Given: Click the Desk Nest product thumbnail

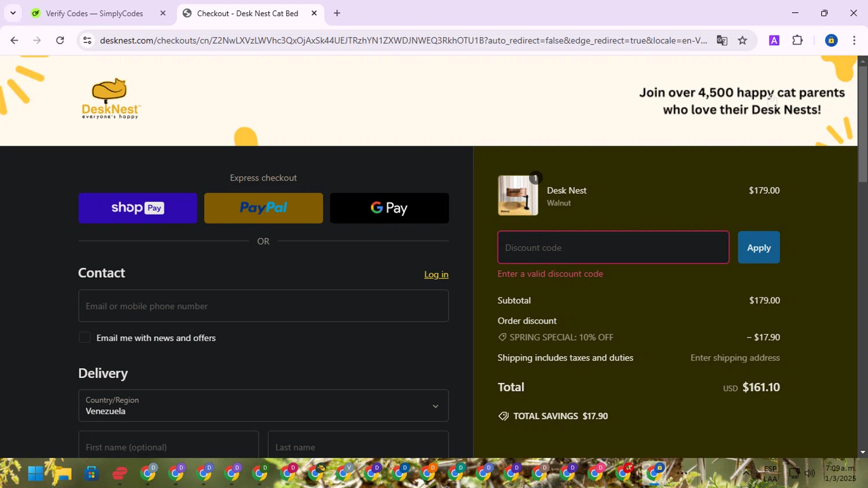Looking at the screenshot, I should coord(518,196).
